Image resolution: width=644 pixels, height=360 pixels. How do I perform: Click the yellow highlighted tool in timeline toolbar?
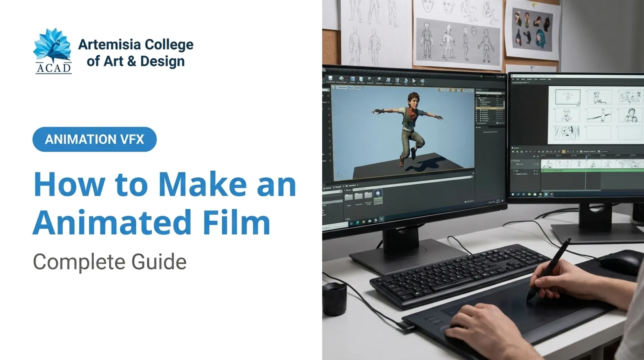click(564, 152)
